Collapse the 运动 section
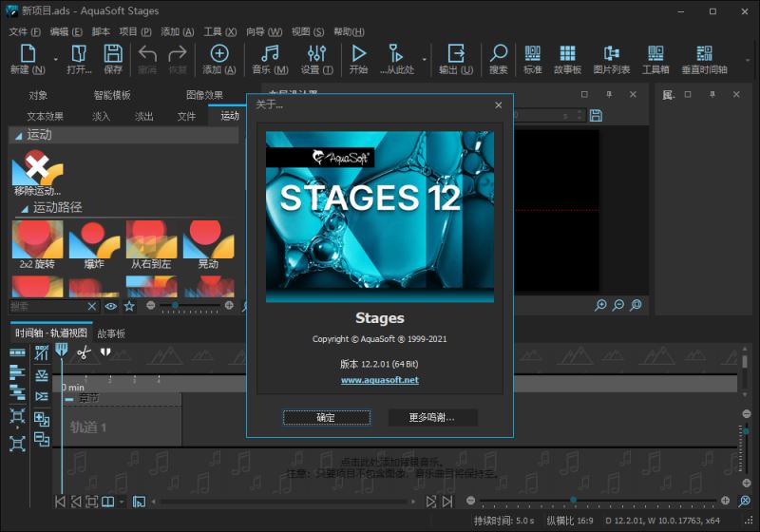760x532 pixels. 18,136
